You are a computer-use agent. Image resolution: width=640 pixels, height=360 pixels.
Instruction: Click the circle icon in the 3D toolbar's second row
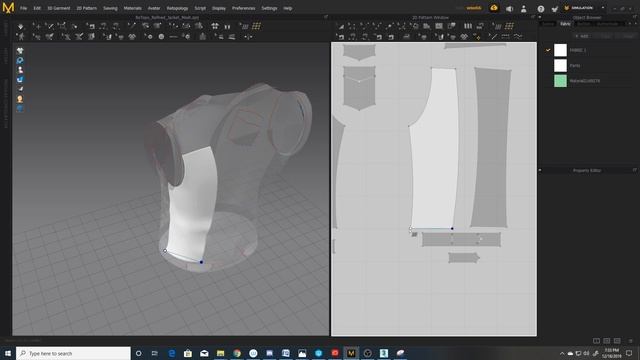tap(161, 37)
